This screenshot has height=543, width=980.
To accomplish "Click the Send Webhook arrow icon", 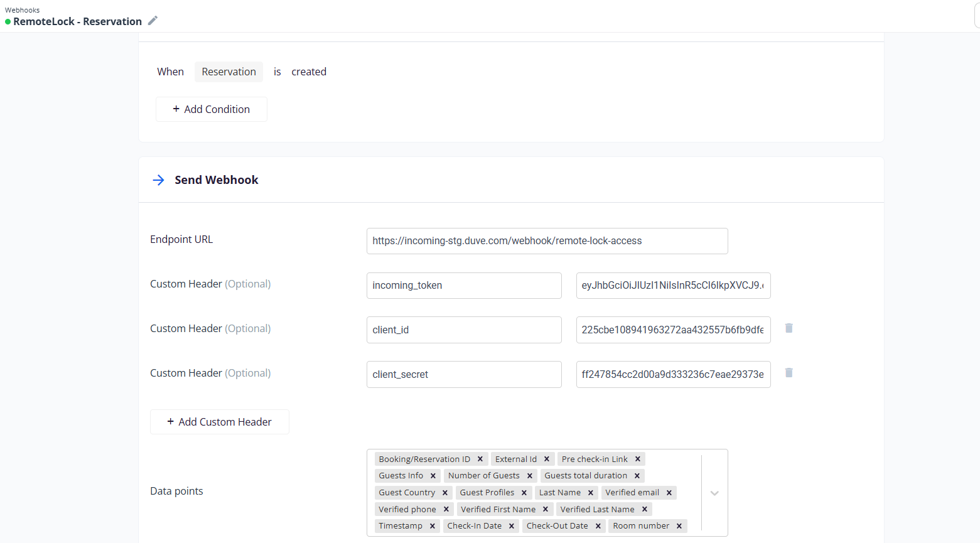I will click(158, 180).
